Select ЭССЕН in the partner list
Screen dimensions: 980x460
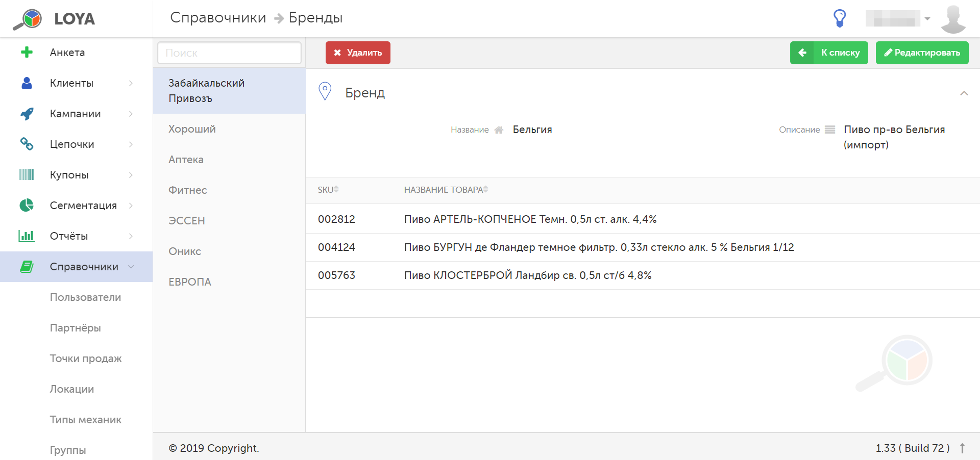tap(229, 221)
